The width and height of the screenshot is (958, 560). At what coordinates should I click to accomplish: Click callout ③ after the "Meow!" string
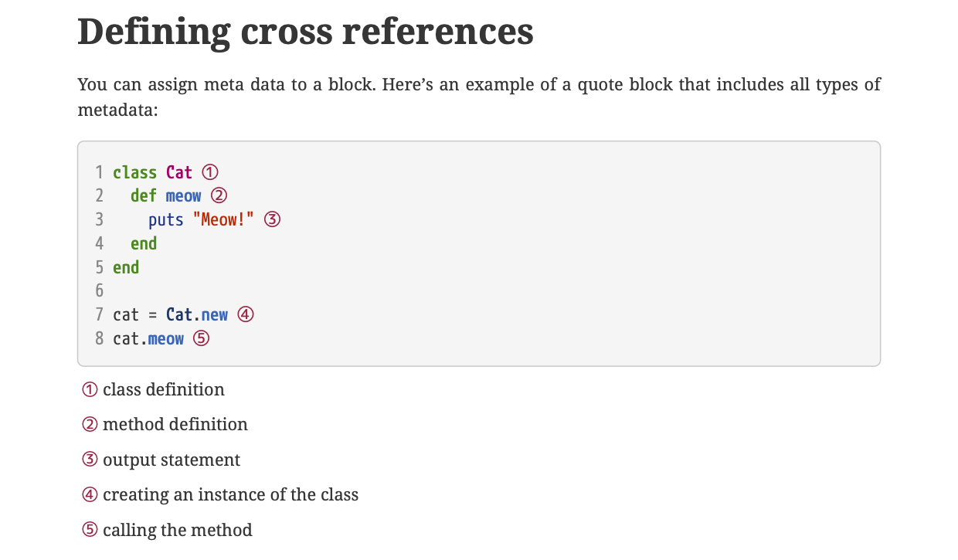[272, 220]
